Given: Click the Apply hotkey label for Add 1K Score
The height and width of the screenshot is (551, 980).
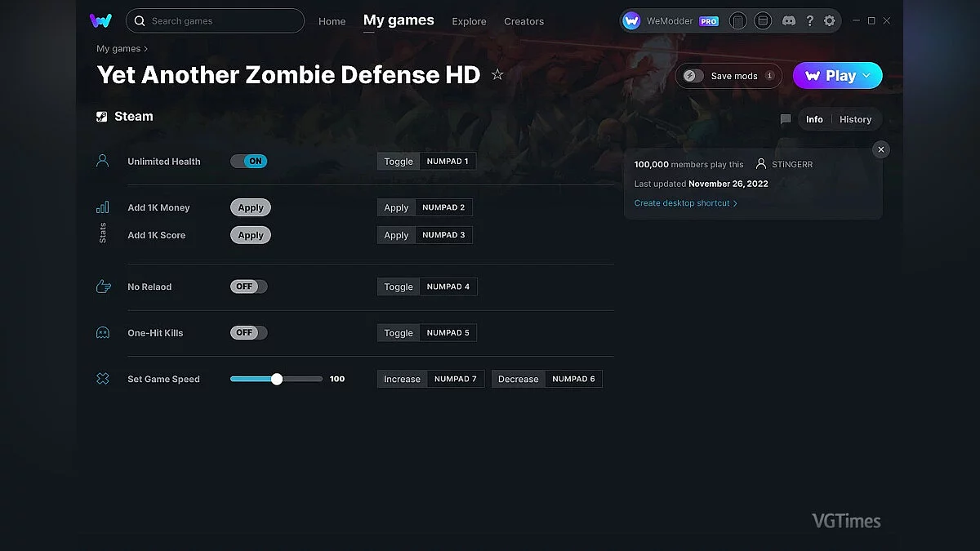Looking at the screenshot, I should (396, 235).
